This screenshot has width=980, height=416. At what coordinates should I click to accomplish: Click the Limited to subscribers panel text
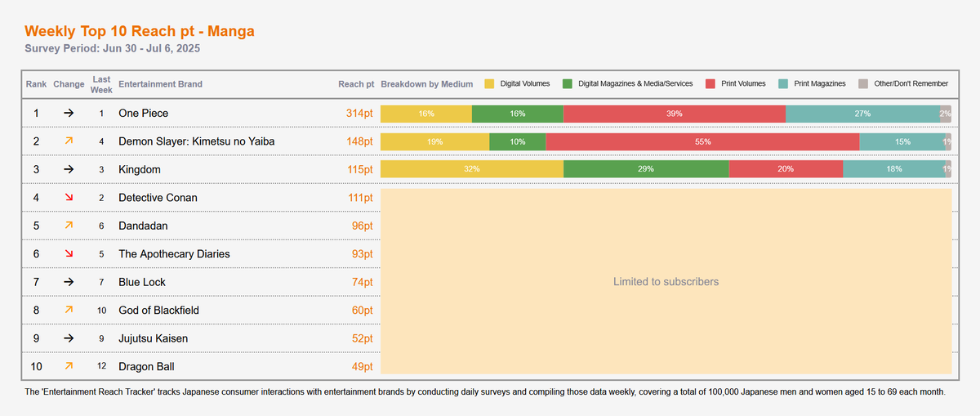click(666, 282)
